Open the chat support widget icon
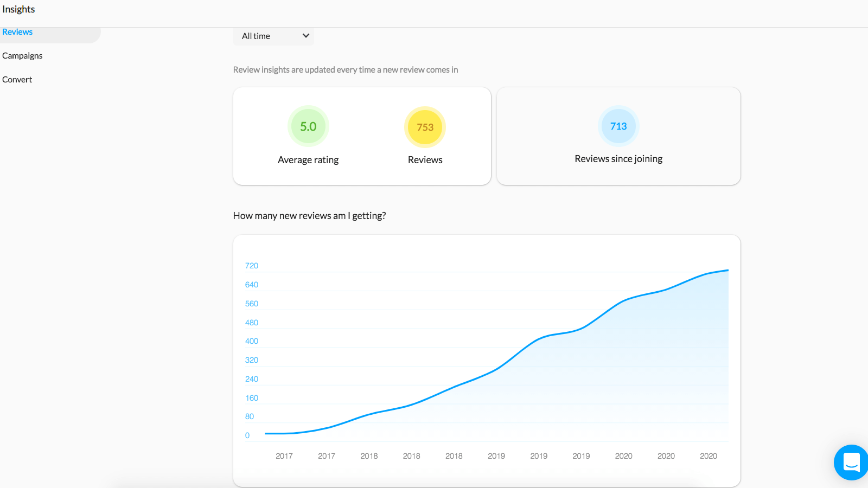 click(x=851, y=463)
